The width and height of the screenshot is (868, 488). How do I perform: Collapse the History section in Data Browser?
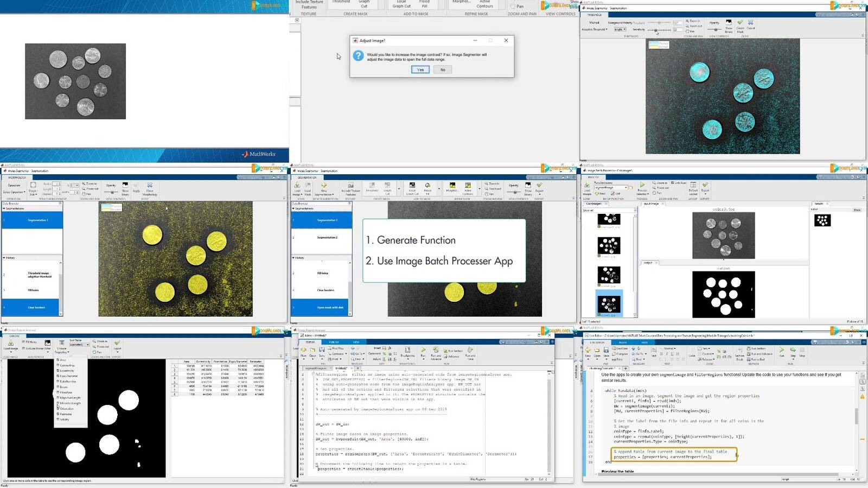click(293, 258)
